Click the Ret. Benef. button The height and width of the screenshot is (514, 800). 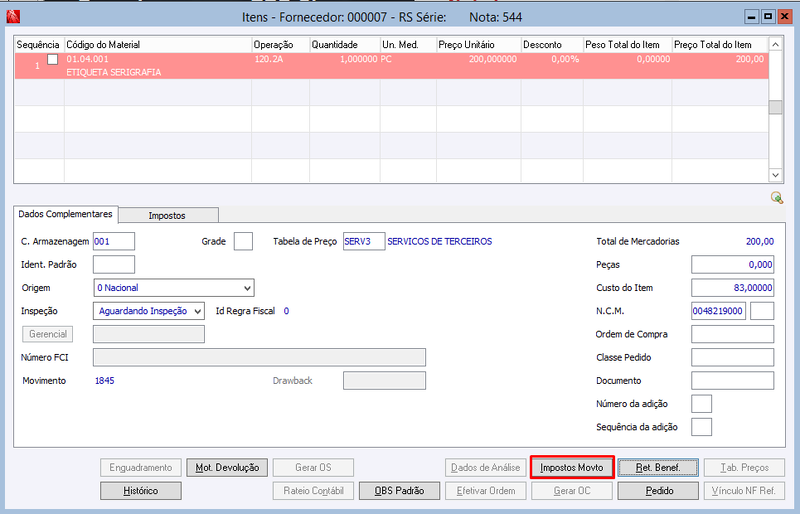pos(658,468)
